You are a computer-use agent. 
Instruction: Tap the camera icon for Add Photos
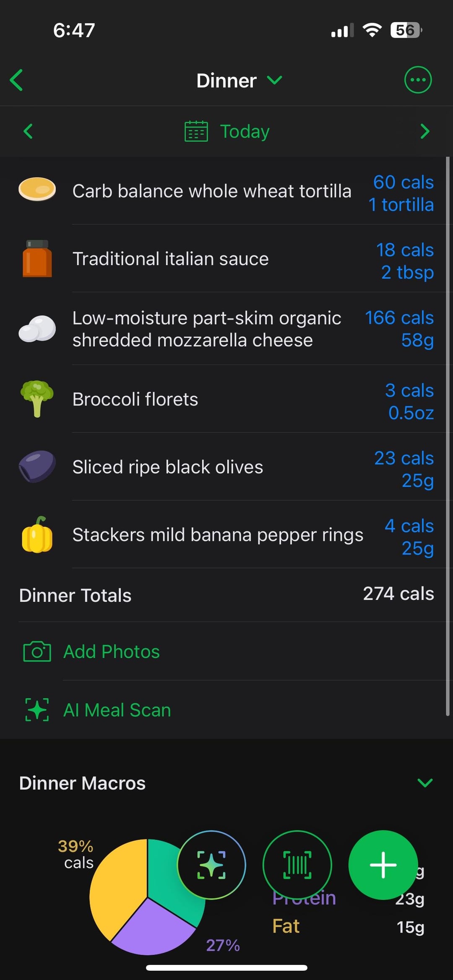(x=37, y=652)
